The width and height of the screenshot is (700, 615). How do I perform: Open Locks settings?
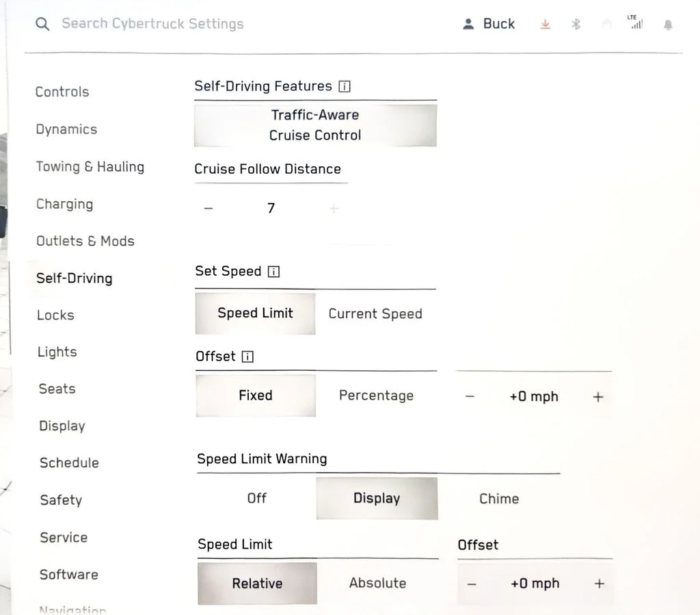pyautogui.click(x=55, y=315)
